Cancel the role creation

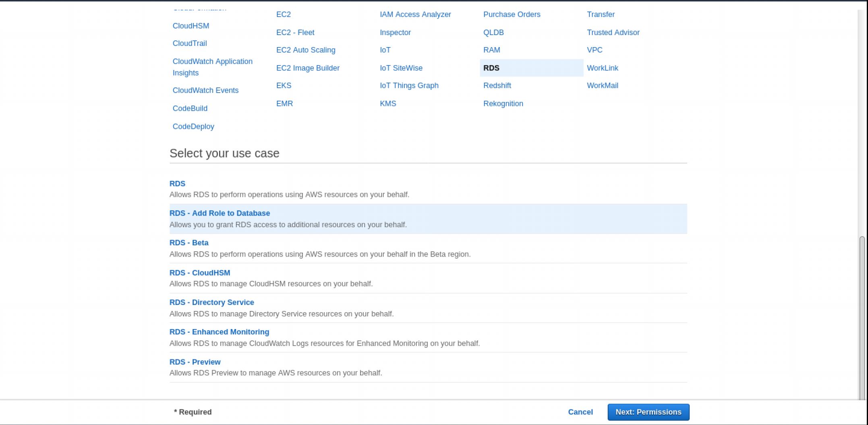(x=580, y=412)
